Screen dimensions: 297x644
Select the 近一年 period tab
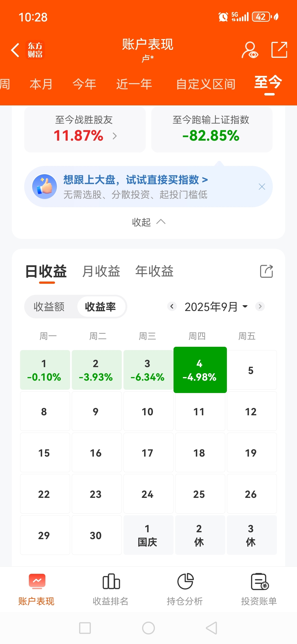[x=134, y=84]
